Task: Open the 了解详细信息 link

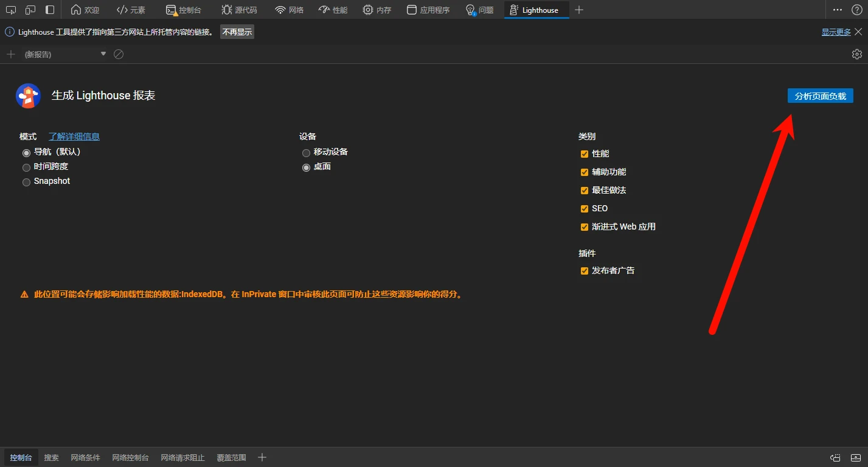Action: pos(74,136)
